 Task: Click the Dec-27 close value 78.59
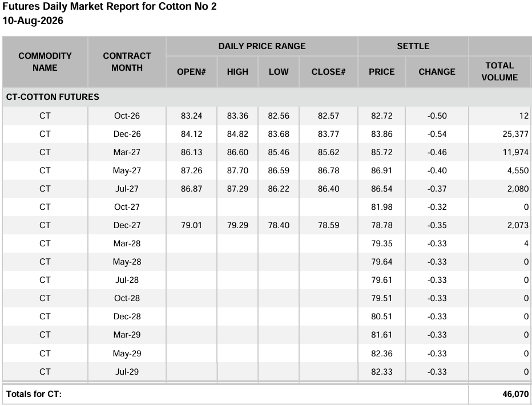(328, 225)
